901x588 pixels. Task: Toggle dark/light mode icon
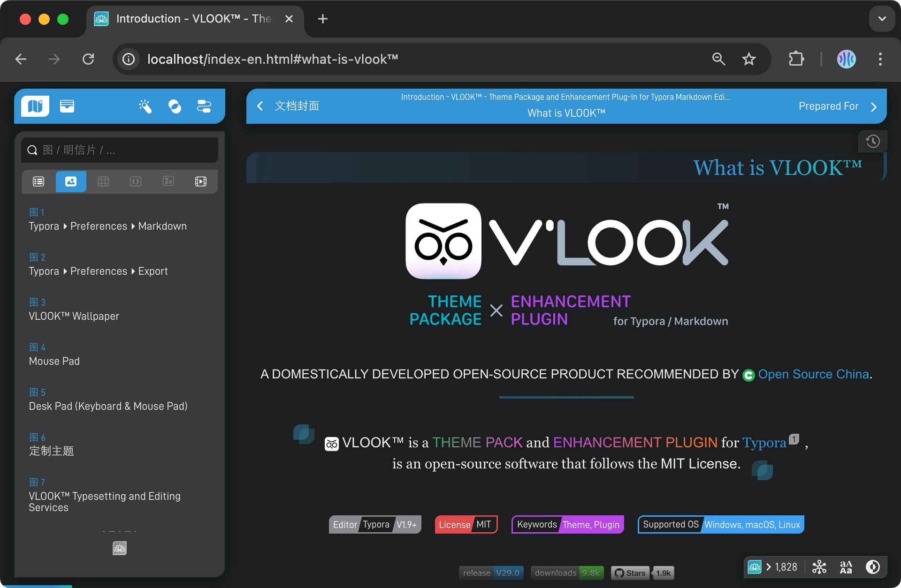pyautogui.click(x=873, y=567)
